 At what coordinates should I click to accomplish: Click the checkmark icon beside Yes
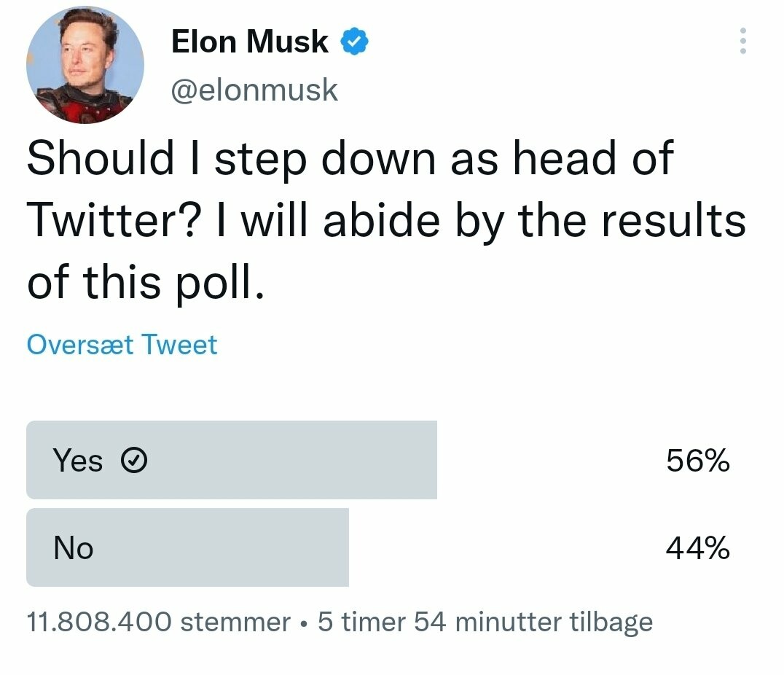(133, 461)
